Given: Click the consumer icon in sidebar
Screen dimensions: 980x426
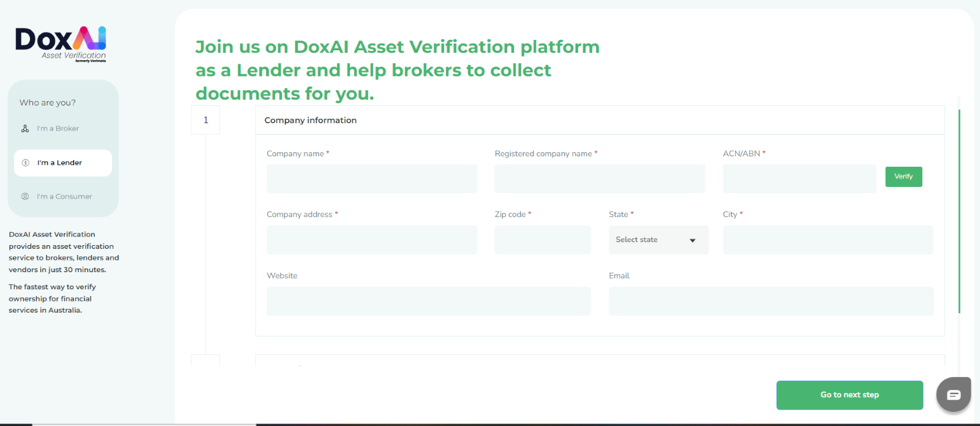Looking at the screenshot, I should [25, 197].
